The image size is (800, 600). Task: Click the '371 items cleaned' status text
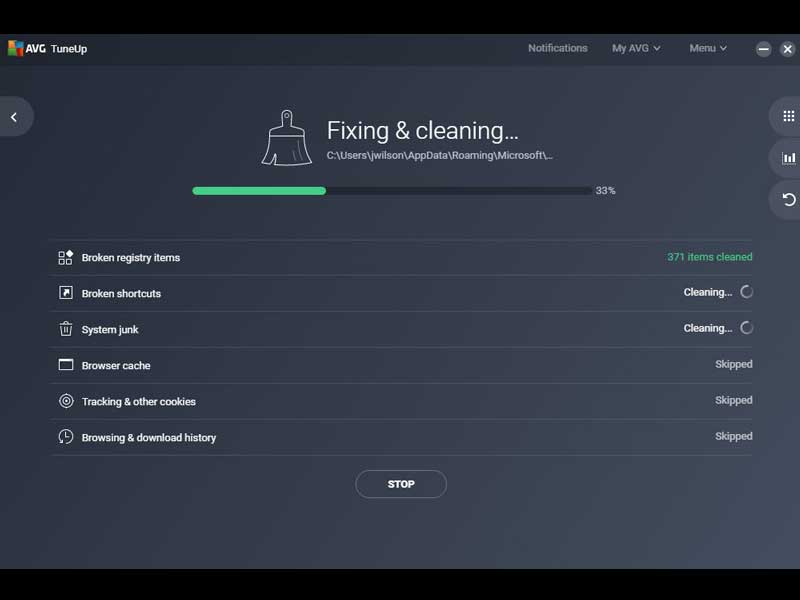(709, 257)
